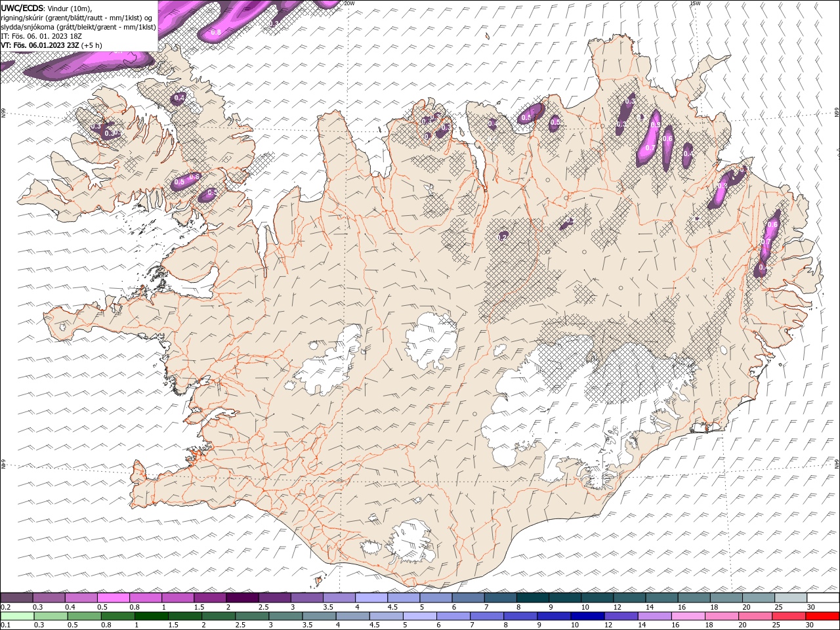This screenshot has width=840, height=630.
Task: Click the 'slydda/snjókoma' legend description line
Action: point(78,27)
